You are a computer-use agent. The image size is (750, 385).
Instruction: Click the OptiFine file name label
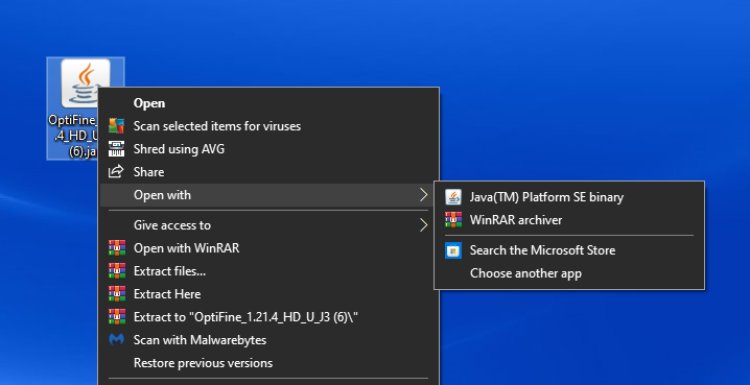pos(74,136)
